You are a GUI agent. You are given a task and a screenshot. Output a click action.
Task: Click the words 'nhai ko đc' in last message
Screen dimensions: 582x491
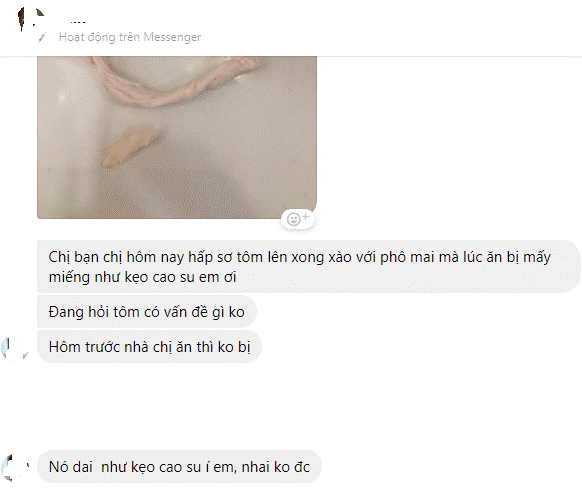[276, 467]
